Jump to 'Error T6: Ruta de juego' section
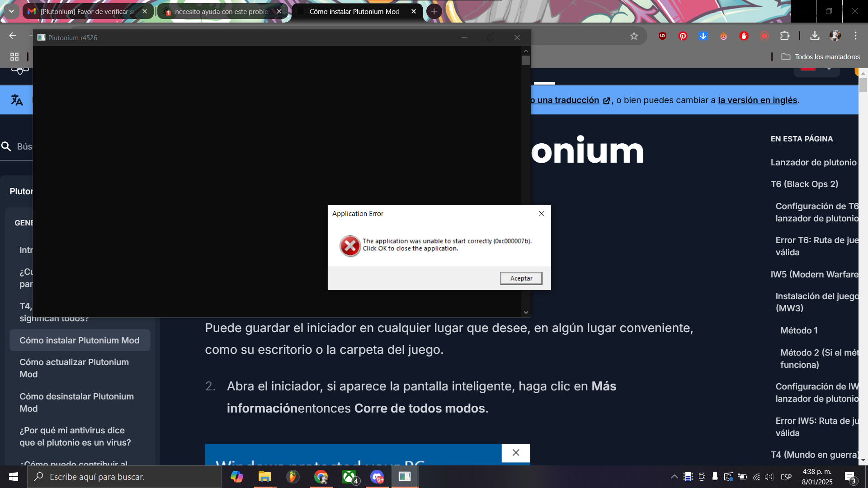The width and height of the screenshot is (868, 488). (816, 246)
